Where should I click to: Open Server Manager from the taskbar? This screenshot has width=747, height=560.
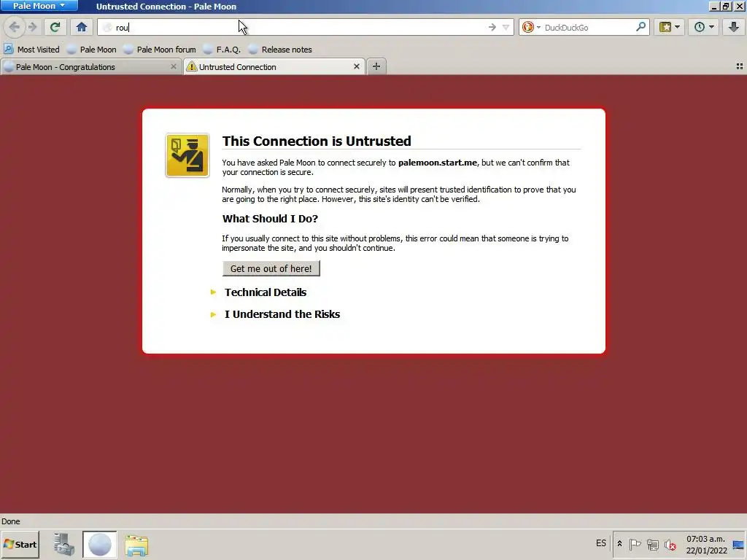[63, 544]
